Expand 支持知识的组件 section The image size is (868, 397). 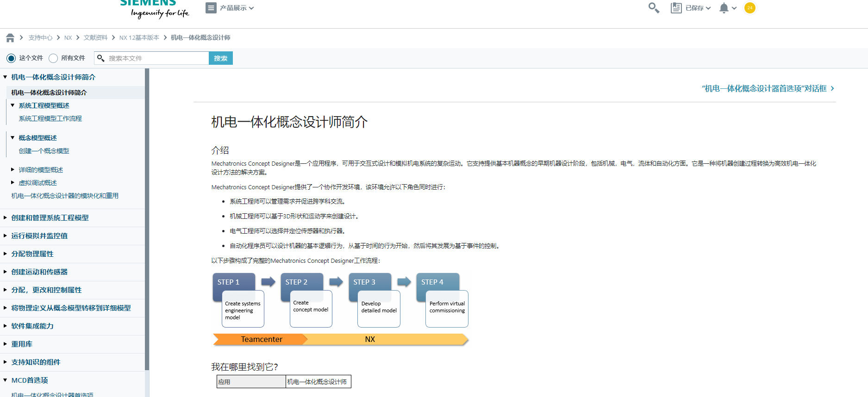[5, 362]
